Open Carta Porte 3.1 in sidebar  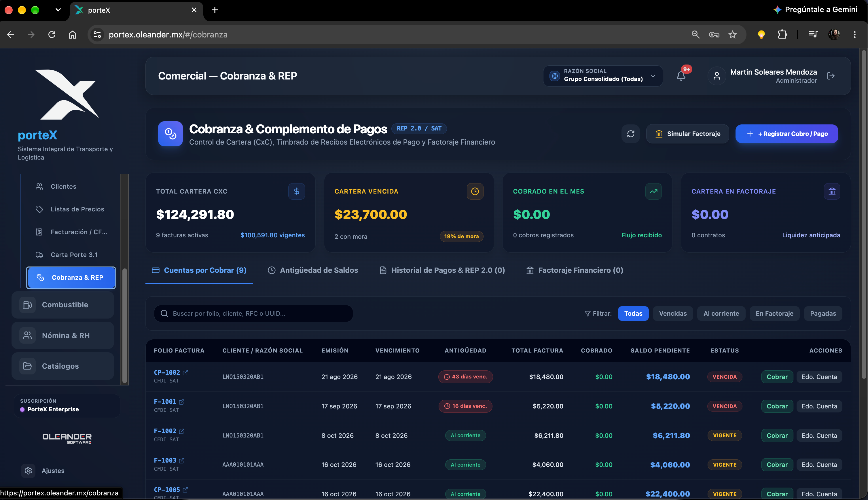pos(71,255)
